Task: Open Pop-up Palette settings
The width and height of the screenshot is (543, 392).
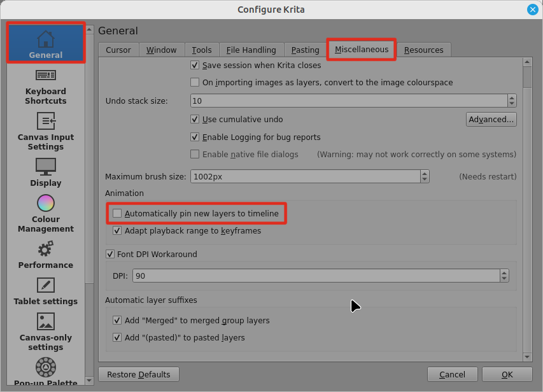Action: coord(46,371)
